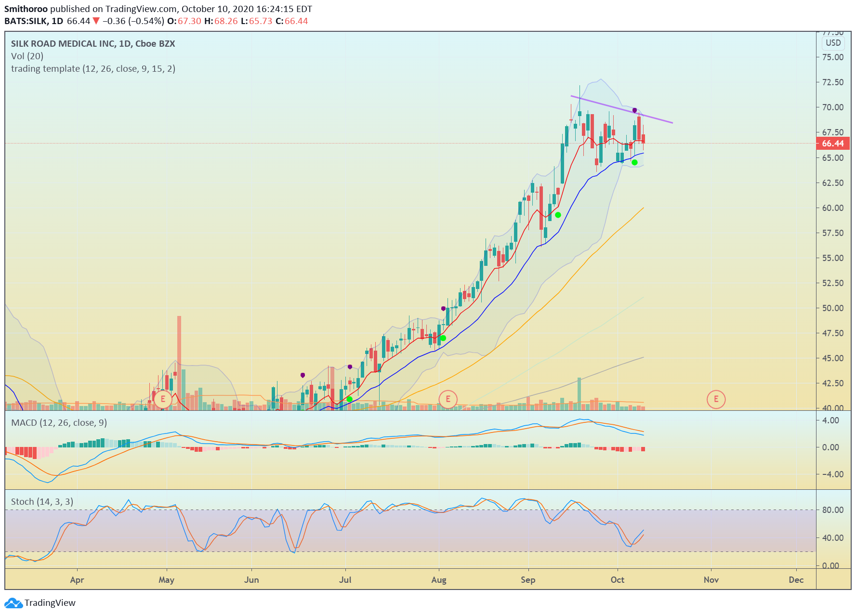Click the Nov label on time axis
This screenshot has height=616, width=856.
pos(711,580)
